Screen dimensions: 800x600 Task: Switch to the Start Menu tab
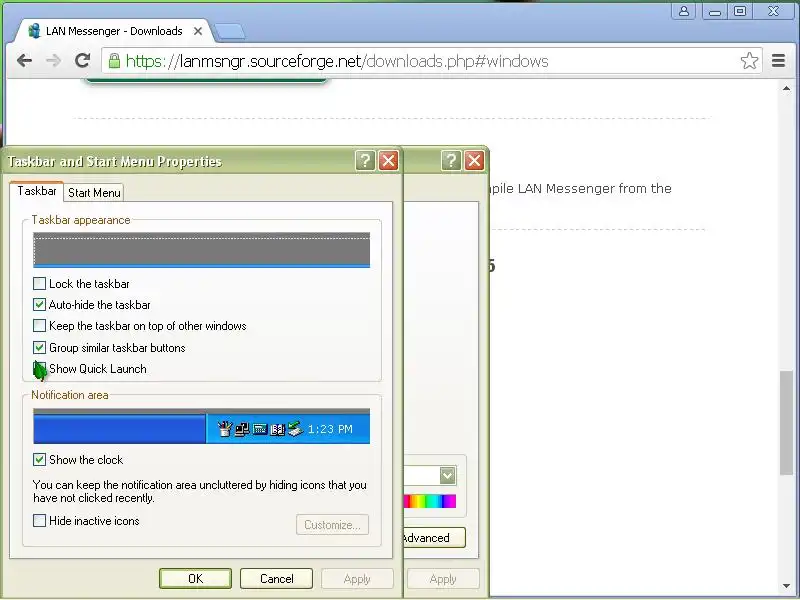[x=94, y=192]
